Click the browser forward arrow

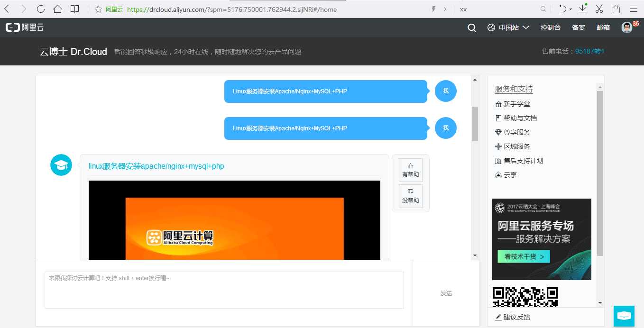tap(24, 9)
